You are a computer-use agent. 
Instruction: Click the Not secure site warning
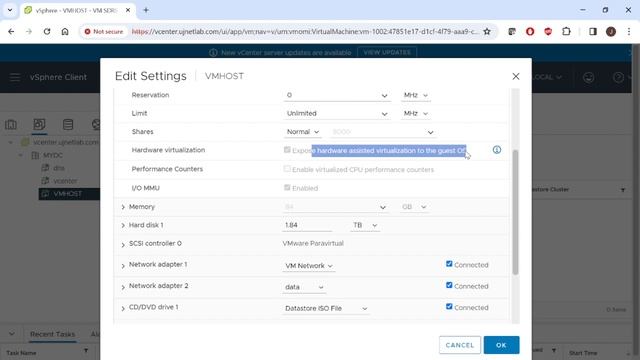(x=104, y=31)
